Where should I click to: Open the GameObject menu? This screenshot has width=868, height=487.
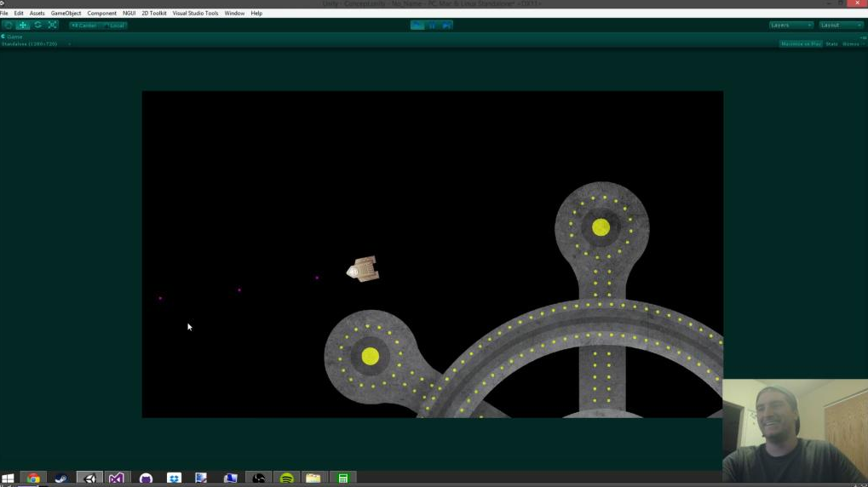(66, 13)
